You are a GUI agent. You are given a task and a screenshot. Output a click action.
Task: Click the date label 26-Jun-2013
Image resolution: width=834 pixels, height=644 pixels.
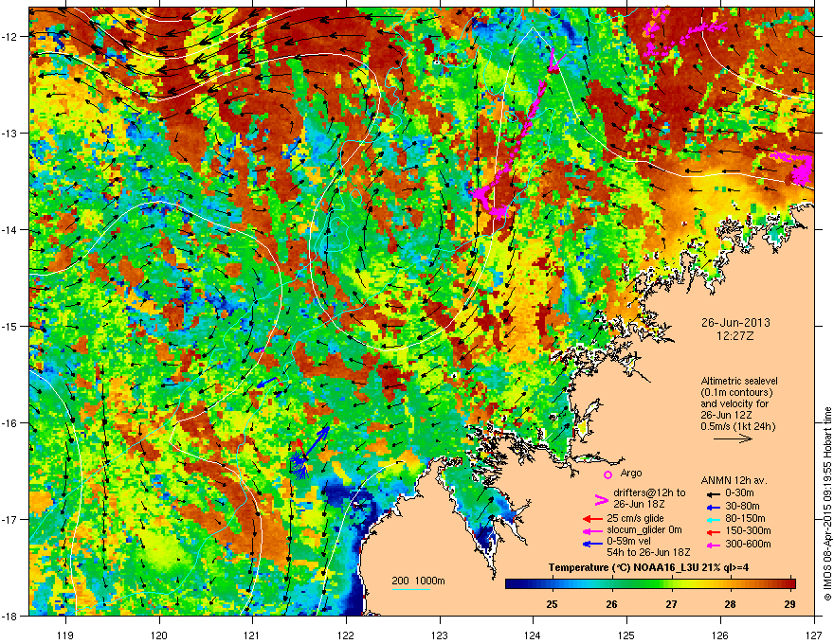point(734,323)
